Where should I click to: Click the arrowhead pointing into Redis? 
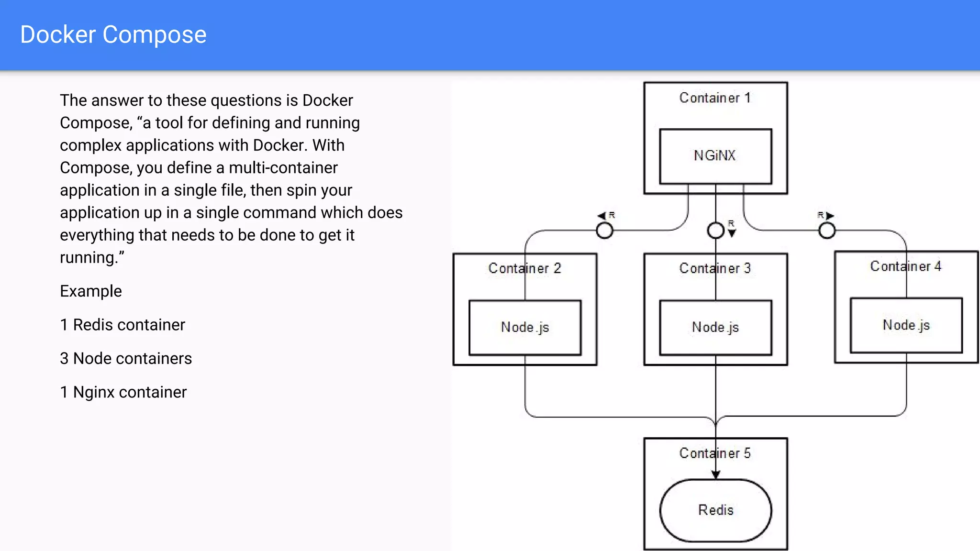[715, 474]
